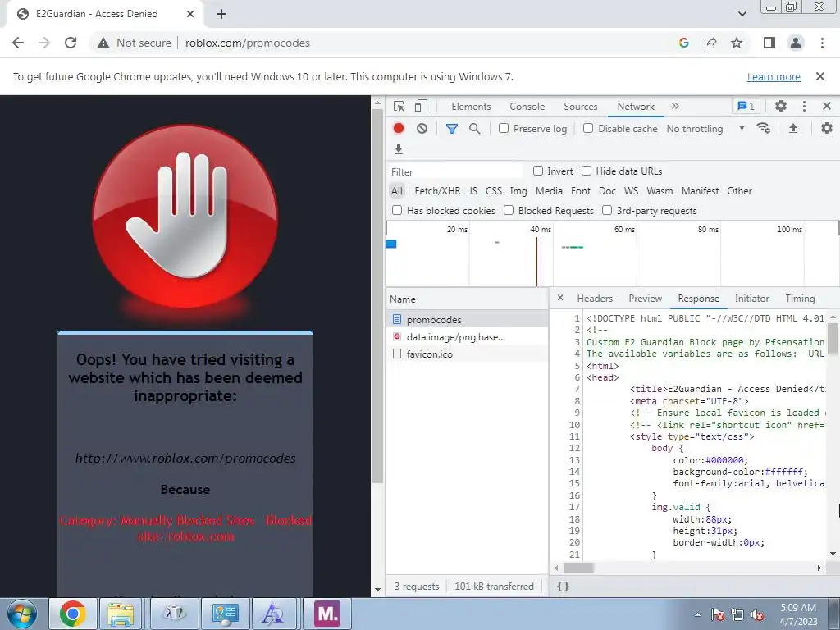This screenshot has width=840, height=630.
Task: Open DevTools customize three-dot menu
Action: click(804, 106)
